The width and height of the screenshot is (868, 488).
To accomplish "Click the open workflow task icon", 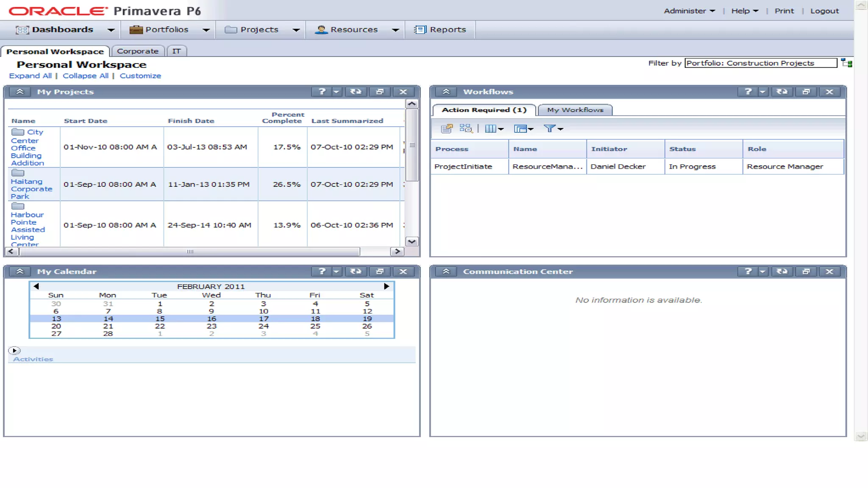I will [x=447, y=128].
